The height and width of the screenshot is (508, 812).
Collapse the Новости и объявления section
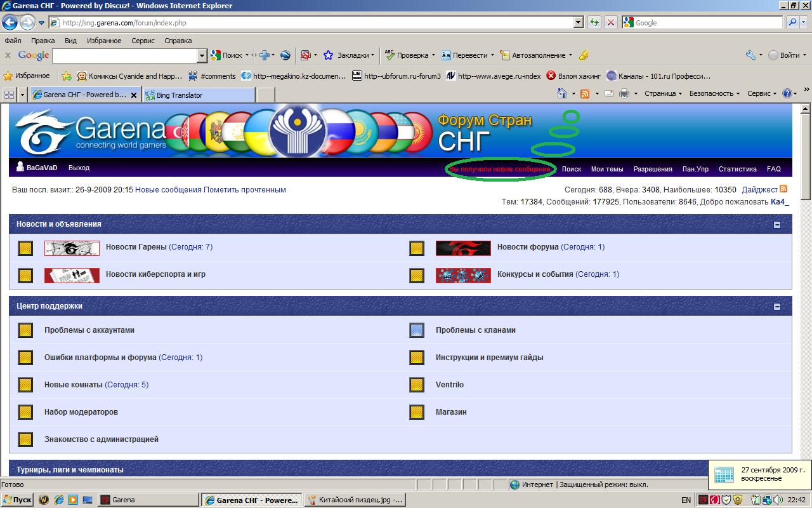point(777,224)
